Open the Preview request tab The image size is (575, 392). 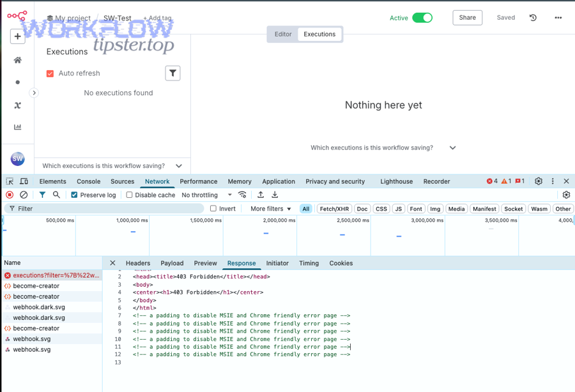(x=205, y=263)
